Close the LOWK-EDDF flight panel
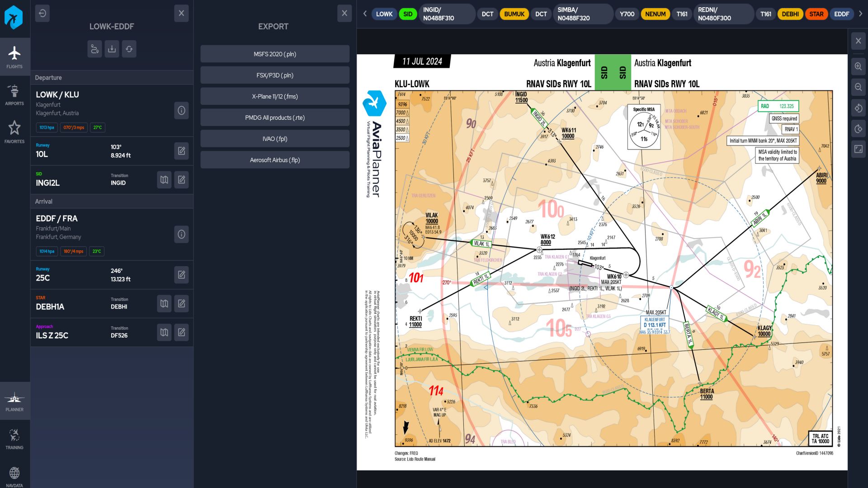Viewport: 868px width, 488px height. (x=181, y=13)
